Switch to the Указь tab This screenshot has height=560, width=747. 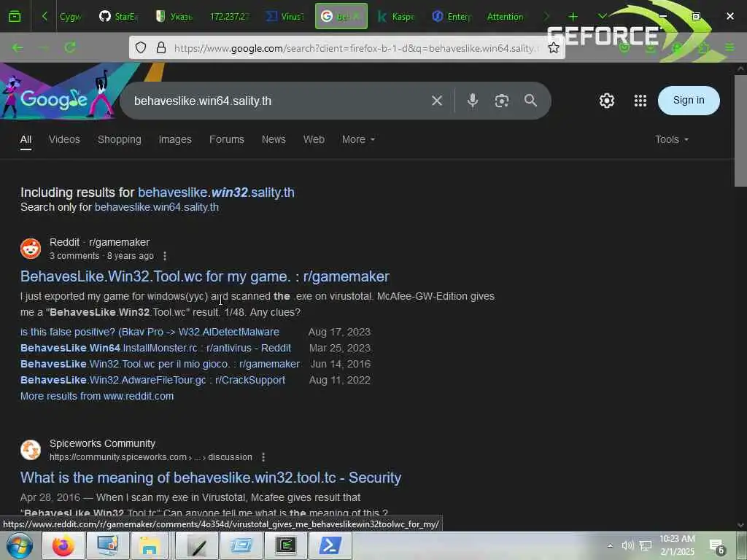pyautogui.click(x=174, y=17)
